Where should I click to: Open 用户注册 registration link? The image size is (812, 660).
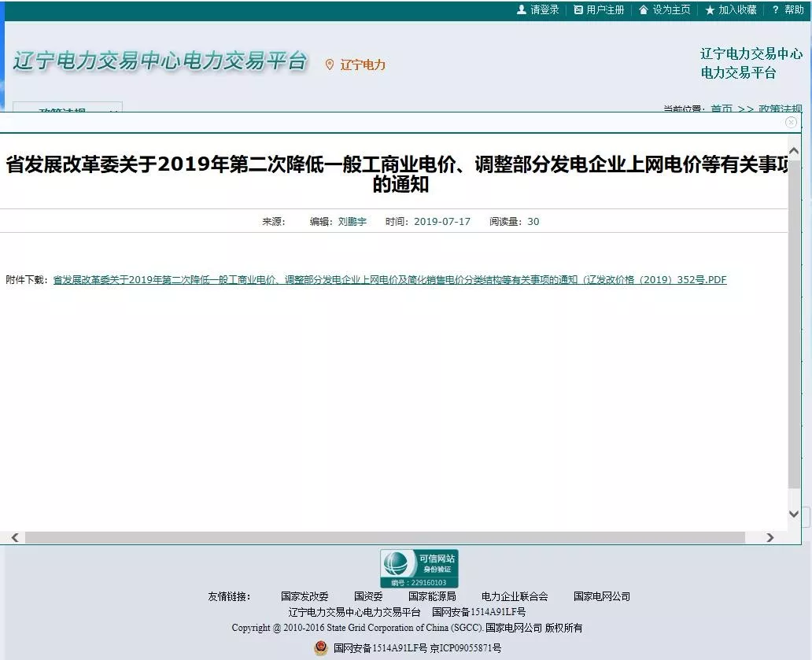tap(605, 10)
